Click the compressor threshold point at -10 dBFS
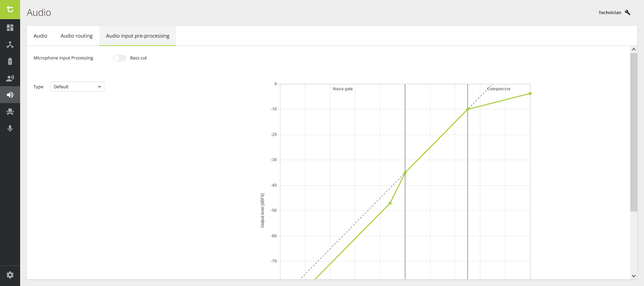This screenshot has width=644, height=286. 468,109
